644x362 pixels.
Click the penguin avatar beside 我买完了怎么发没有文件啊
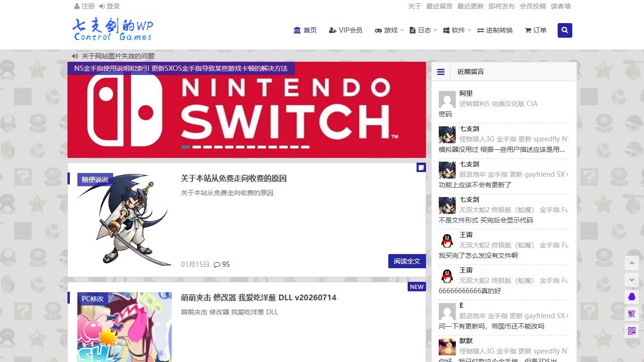point(447,241)
